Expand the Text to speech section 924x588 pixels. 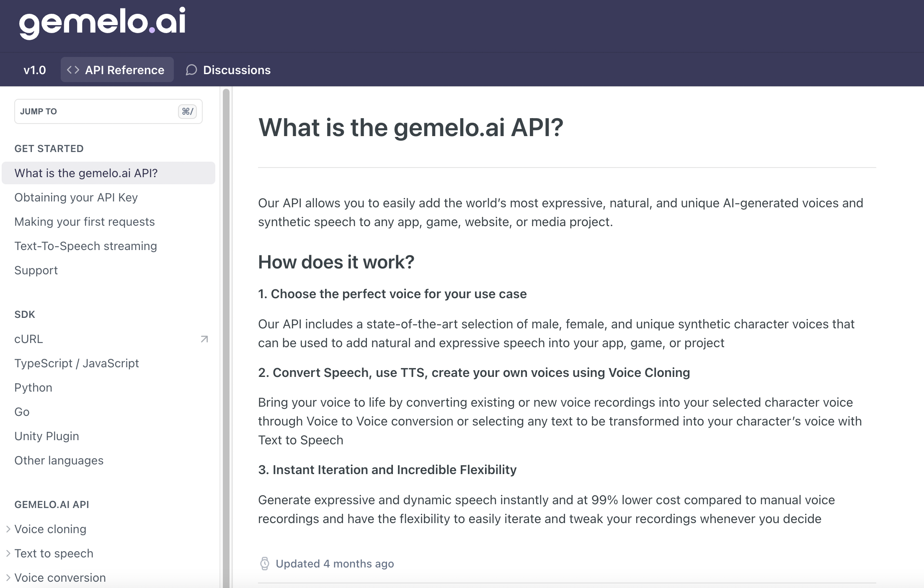coord(8,554)
